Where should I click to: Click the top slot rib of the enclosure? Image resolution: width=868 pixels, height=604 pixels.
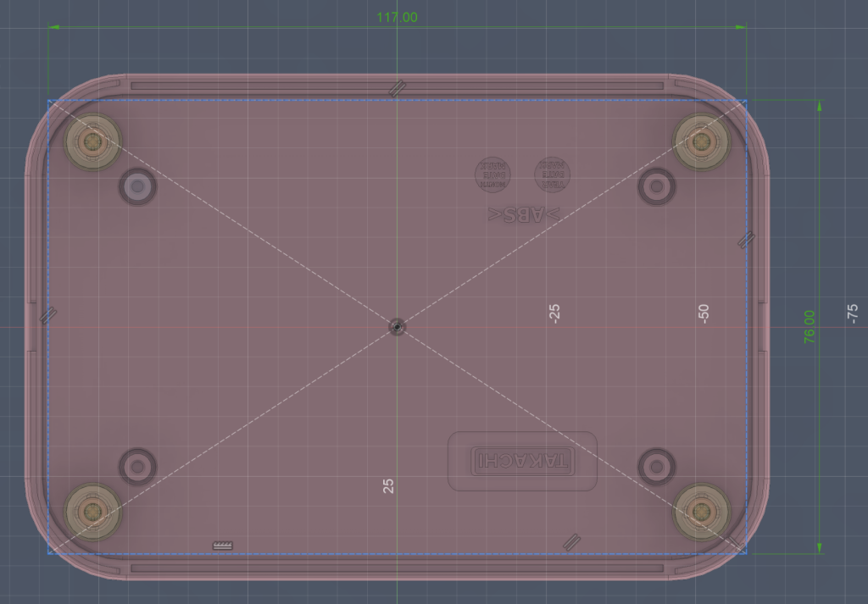tap(397, 86)
